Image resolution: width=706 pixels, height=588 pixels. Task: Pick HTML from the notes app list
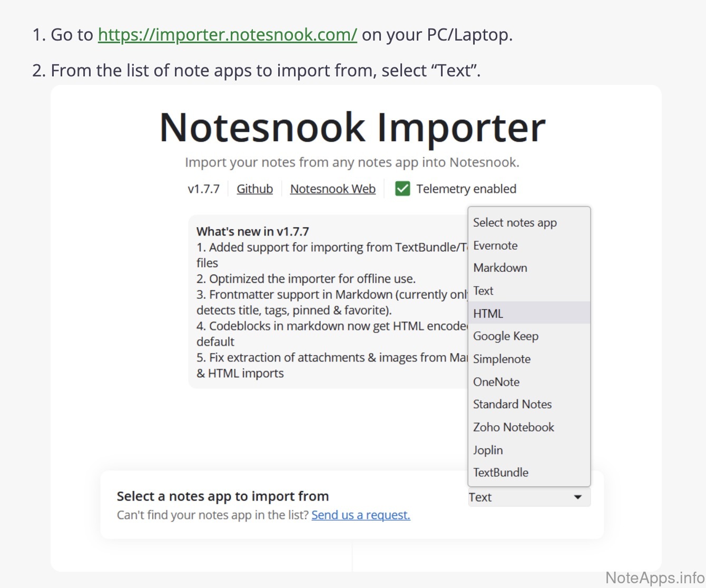pos(488,313)
